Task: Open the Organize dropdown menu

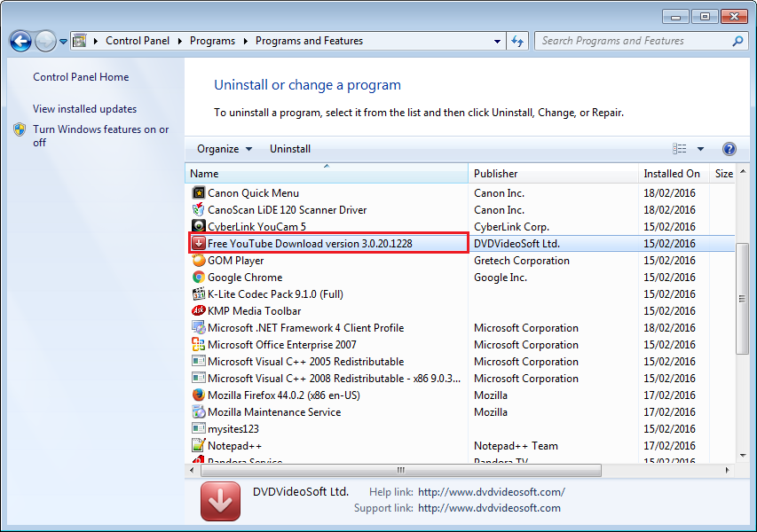Action: click(x=225, y=149)
